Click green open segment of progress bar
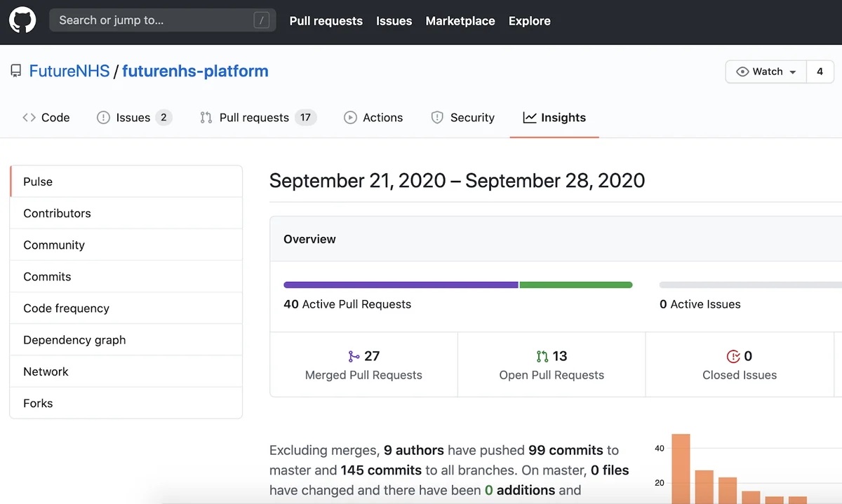The image size is (842, 504). coord(576,285)
